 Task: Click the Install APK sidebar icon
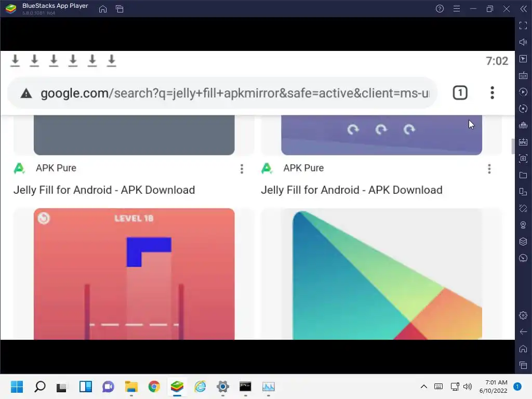(523, 142)
